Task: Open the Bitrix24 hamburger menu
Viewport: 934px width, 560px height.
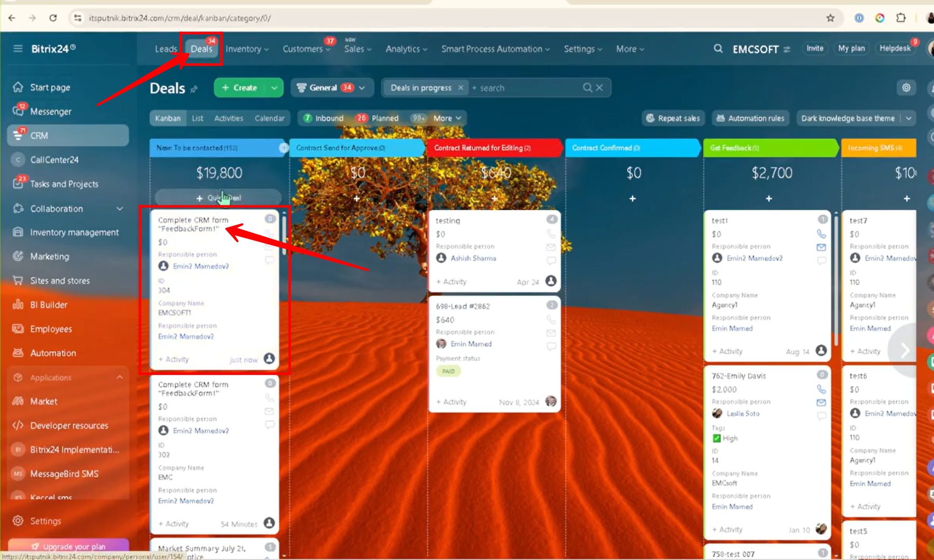Action: pos(18,49)
